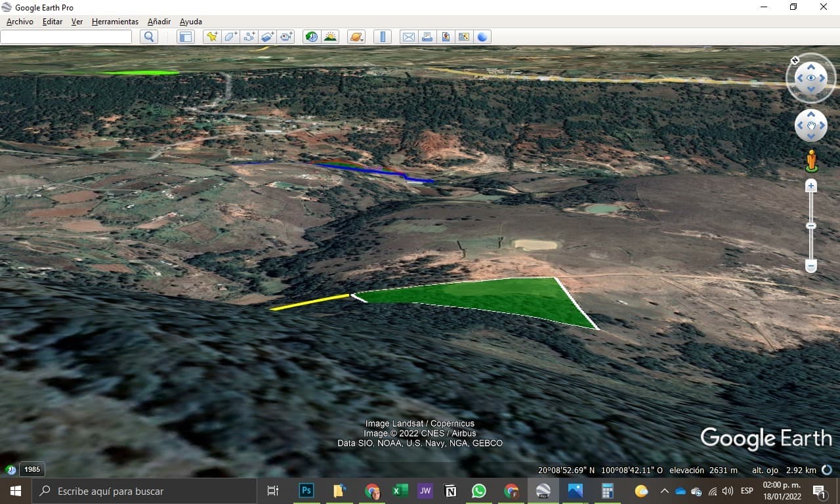The width and height of the screenshot is (840, 504).
Task: Click the volume speaker tray icon
Action: tap(728, 491)
